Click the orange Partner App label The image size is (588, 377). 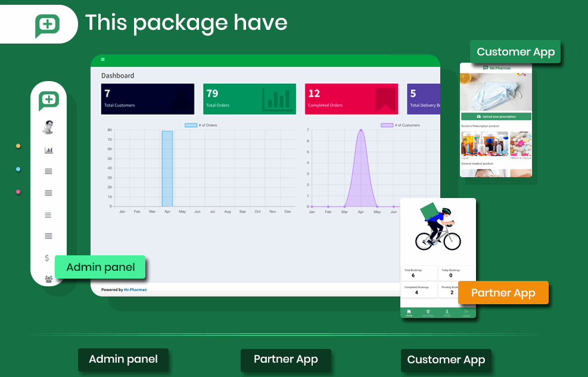pos(503,292)
